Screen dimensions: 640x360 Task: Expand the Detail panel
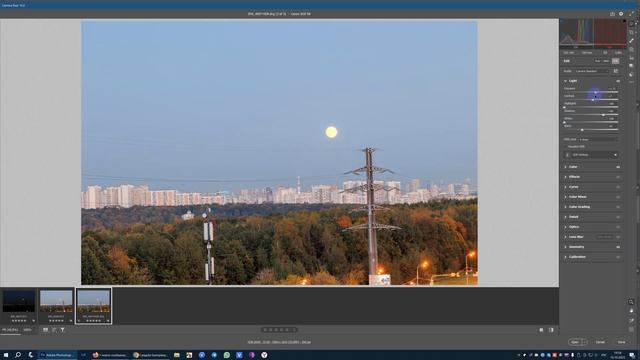point(565,217)
